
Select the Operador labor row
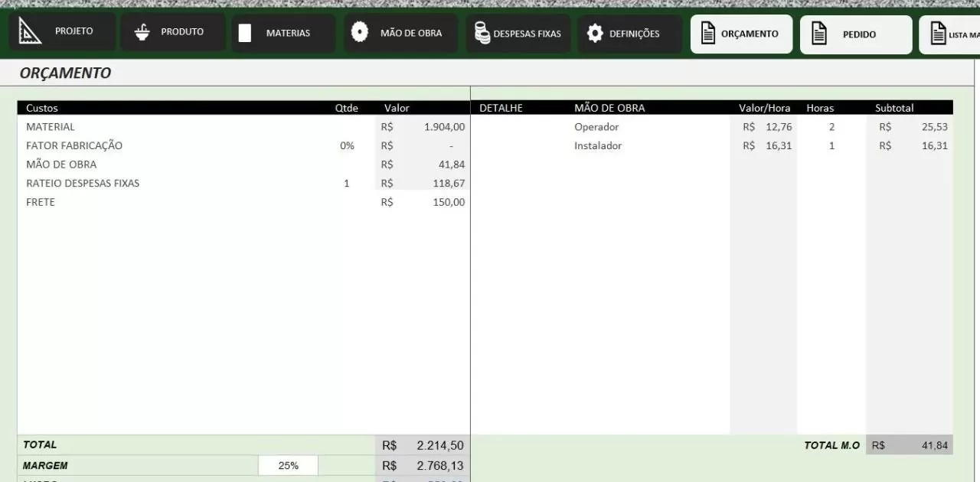(596, 127)
